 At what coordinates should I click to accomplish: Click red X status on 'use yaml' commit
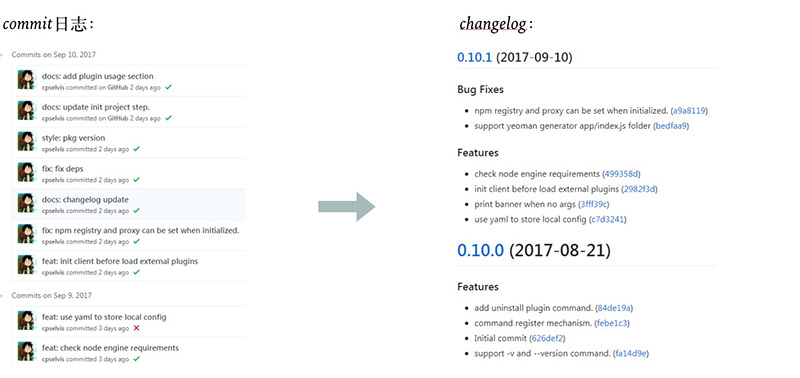tap(136, 329)
